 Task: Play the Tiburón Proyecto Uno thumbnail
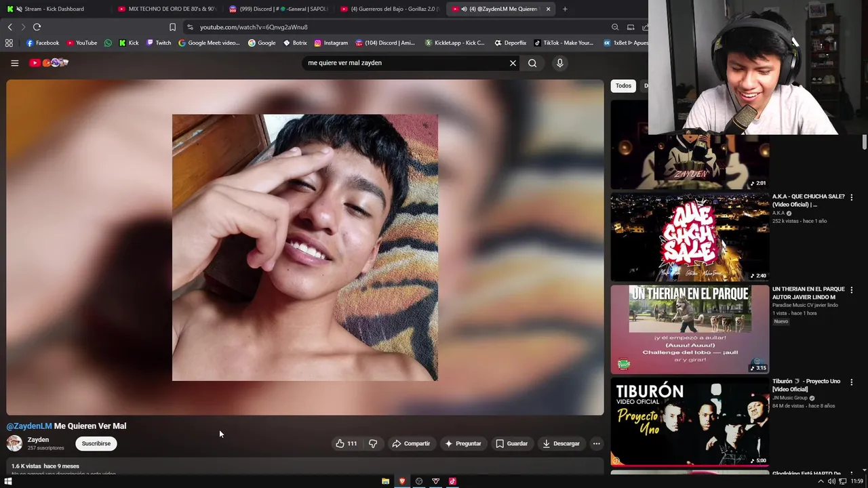pos(690,422)
